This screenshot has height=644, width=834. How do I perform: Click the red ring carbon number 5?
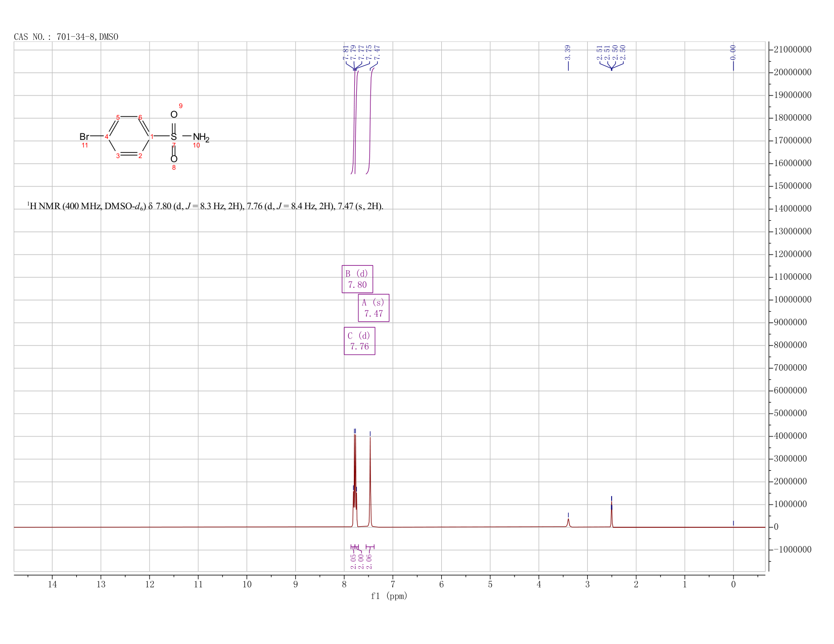pos(118,117)
